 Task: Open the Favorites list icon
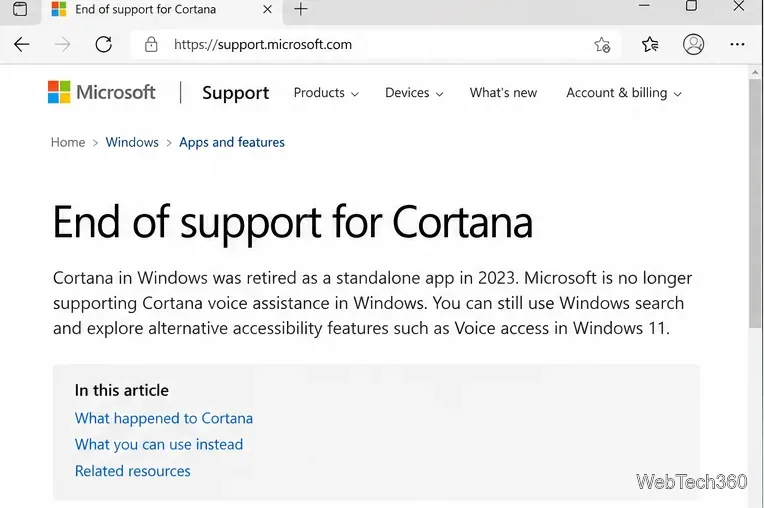coord(650,45)
